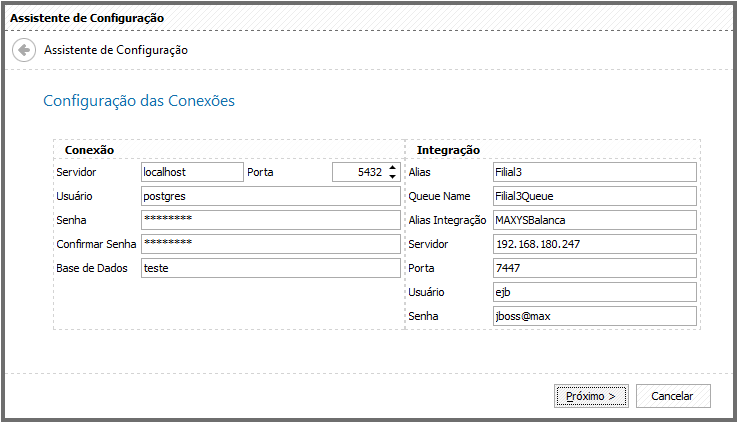
Task: Click the Base de Dados field with teste
Action: coord(271,268)
